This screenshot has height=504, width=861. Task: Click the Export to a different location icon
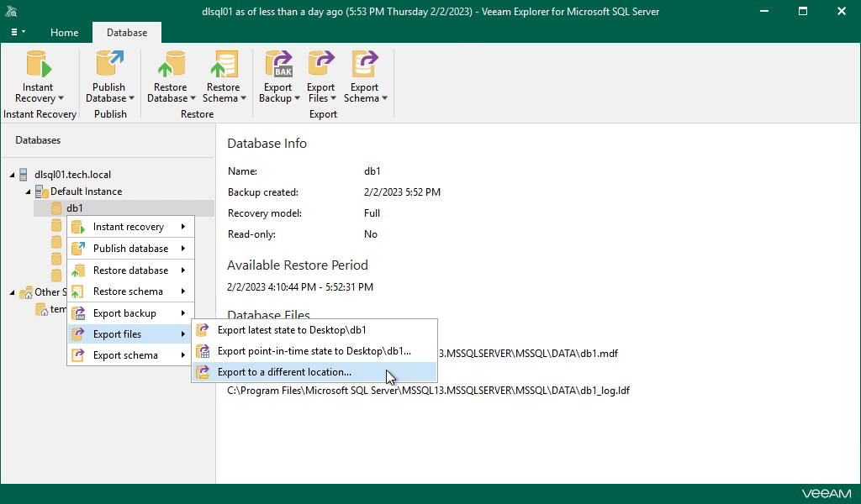[203, 372]
